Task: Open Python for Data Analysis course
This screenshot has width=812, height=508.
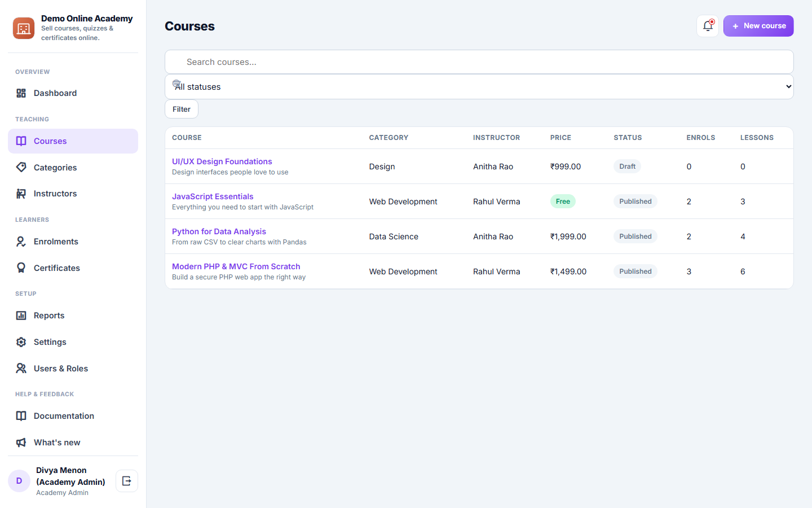Action: point(219,231)
